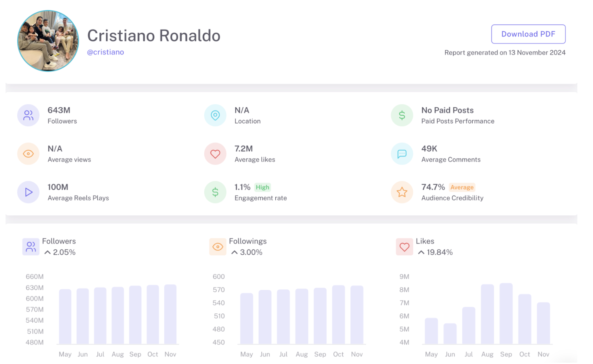Screen dimensions: 593x364
Task: Click the Followings chart eye icon
Action: (x=218, y=247)
